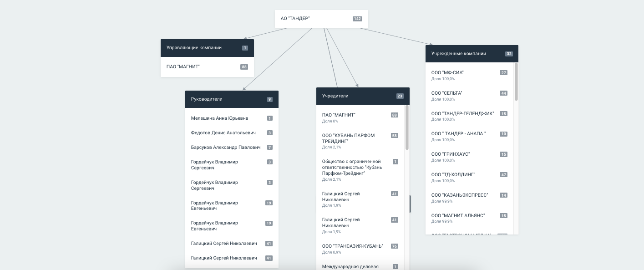
Task: Open ООО " ТАНДЕР - АНАПА "
Action: [459, 134]
